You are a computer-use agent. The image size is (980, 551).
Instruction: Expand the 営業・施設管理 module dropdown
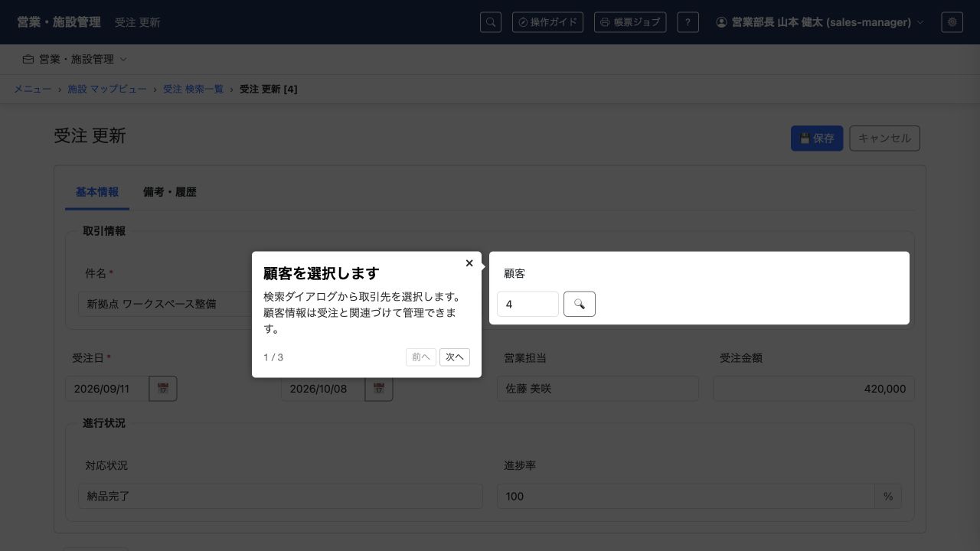pos(75,59)
